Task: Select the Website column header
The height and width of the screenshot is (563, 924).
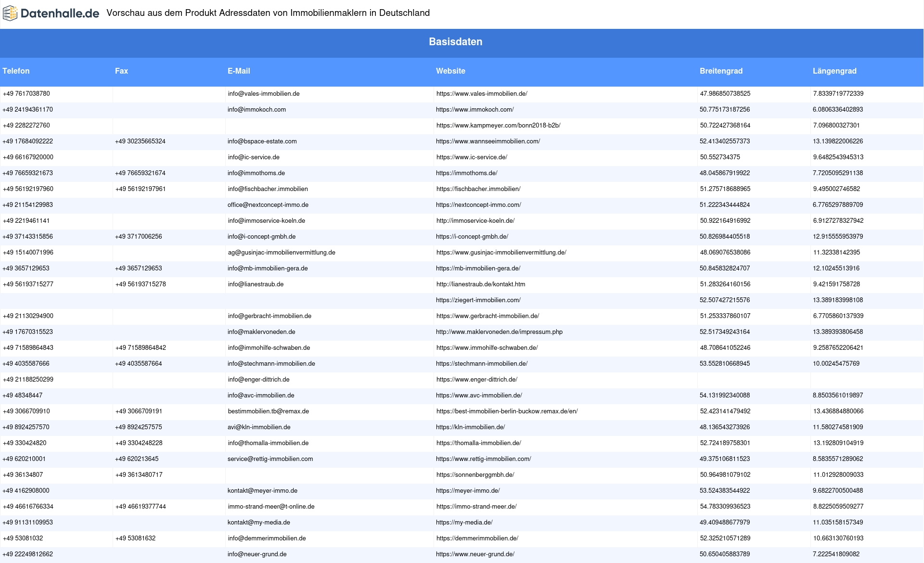Action: tap(450, 71)
